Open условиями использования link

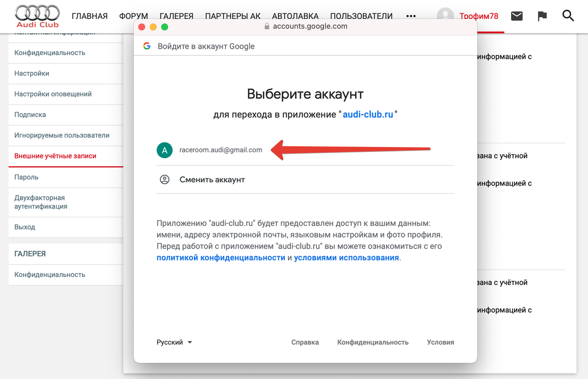pyautogui.click(x=346, y=258)
